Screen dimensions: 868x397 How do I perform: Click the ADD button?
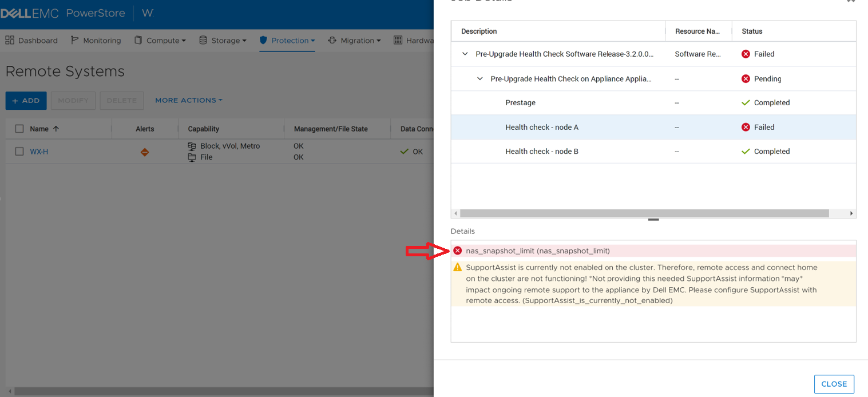pos(26,101)
